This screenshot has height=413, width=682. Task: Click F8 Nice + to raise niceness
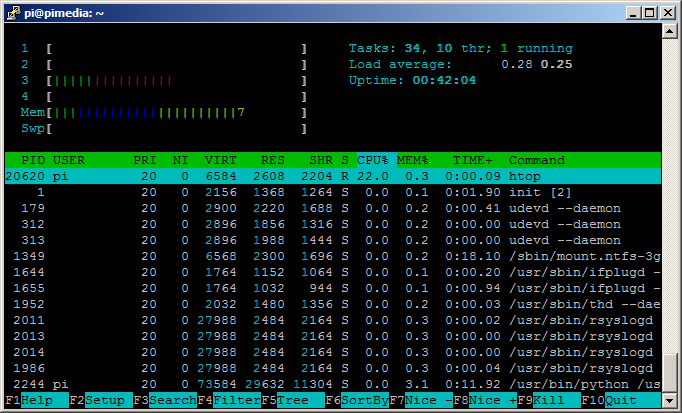click(485, 400)
